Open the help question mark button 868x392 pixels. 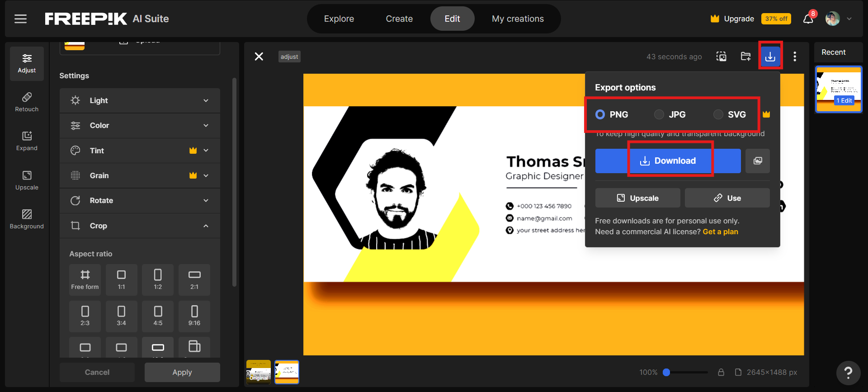coord(848,373)
